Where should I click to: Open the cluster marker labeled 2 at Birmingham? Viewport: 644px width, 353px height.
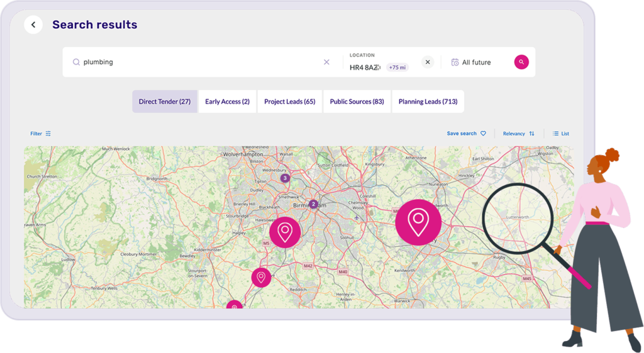(313, 204)
